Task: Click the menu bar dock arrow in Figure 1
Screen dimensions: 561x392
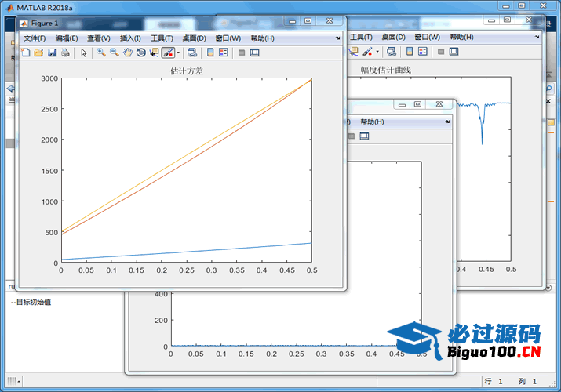Action: tap(338, 38)
